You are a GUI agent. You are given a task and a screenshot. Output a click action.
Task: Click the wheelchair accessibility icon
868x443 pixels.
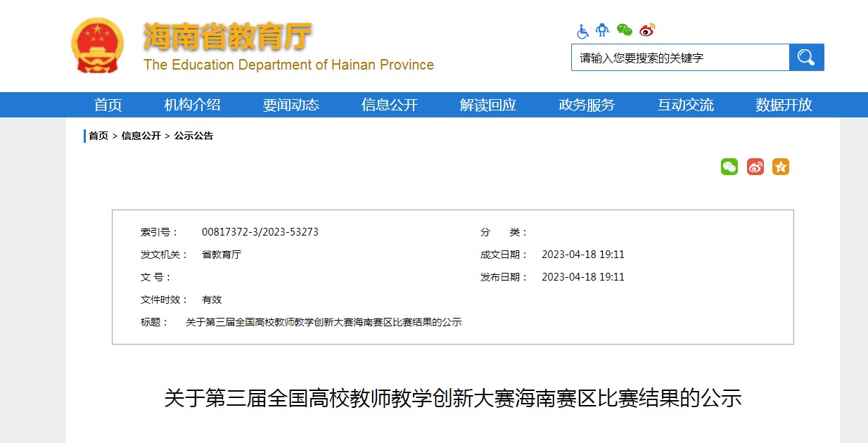pyautogui.click(x=582, y=31)
